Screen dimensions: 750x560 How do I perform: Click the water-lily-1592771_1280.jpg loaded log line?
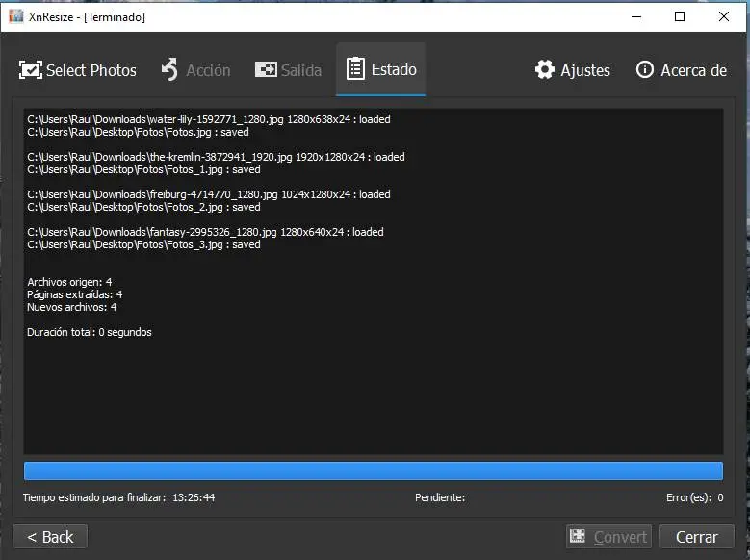click(209, 119)
